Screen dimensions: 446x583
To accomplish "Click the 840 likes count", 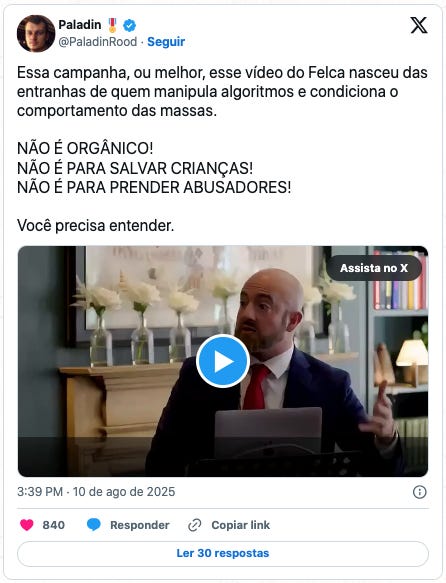I will click(54, 525).
